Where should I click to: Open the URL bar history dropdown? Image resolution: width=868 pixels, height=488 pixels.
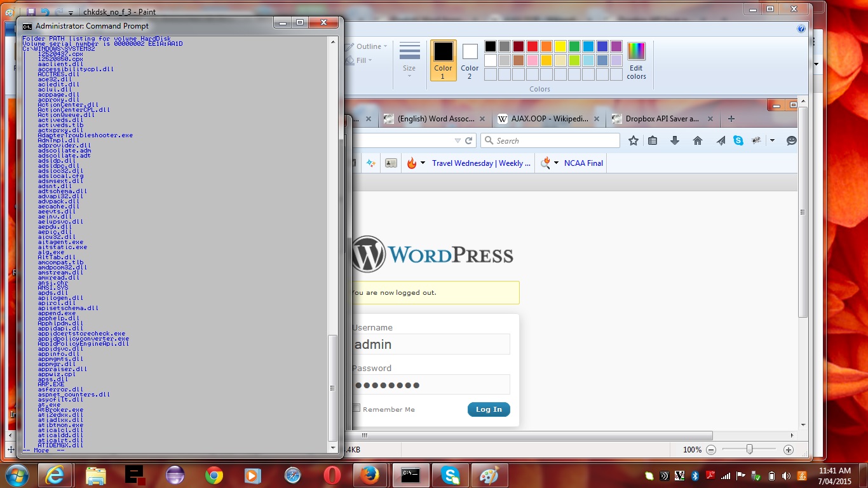pyautogui.click(x=458, y=140)
